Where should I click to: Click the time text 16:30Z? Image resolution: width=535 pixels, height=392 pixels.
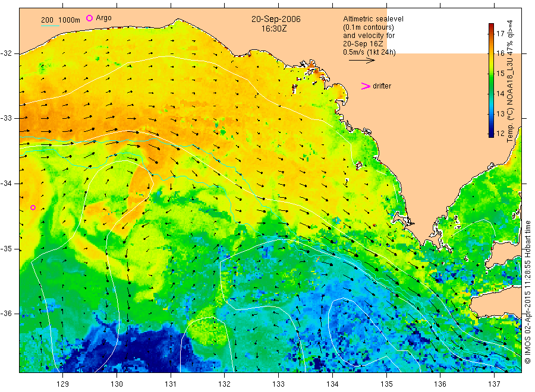(274, 29)
